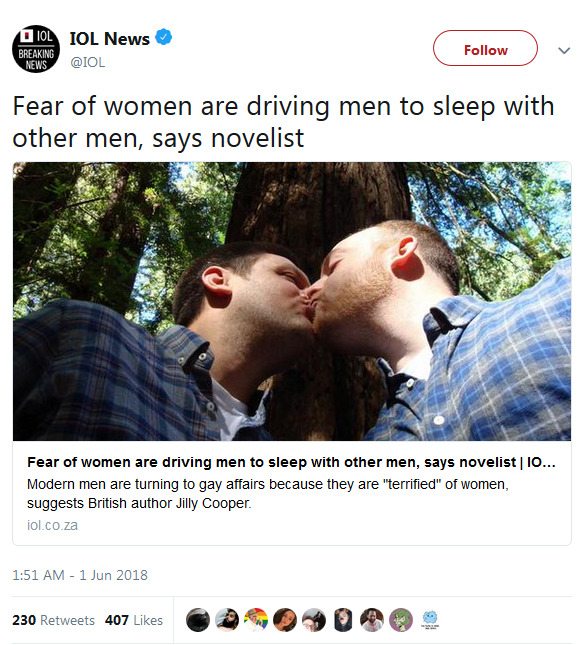Open the @IOL handle link
The image size is (579, 645).
88,62
